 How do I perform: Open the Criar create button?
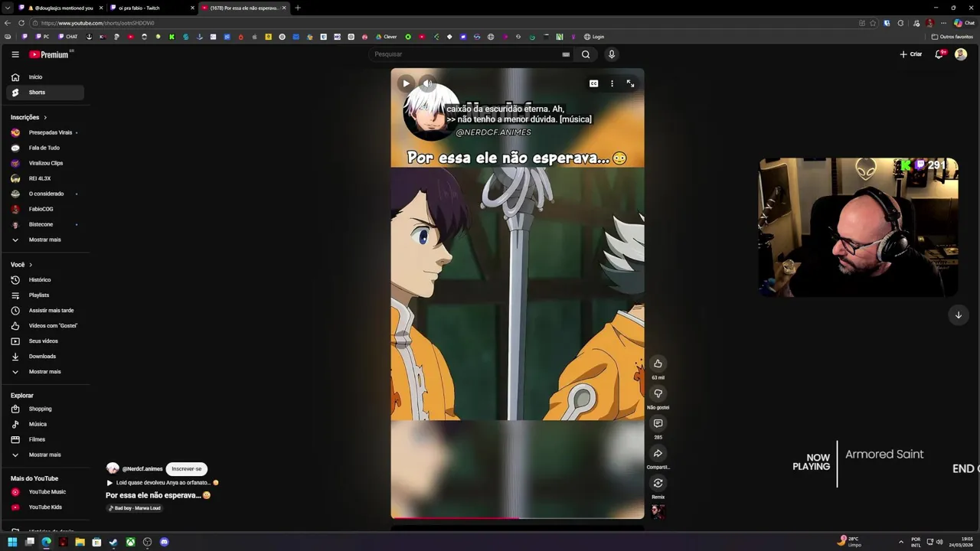911,54
